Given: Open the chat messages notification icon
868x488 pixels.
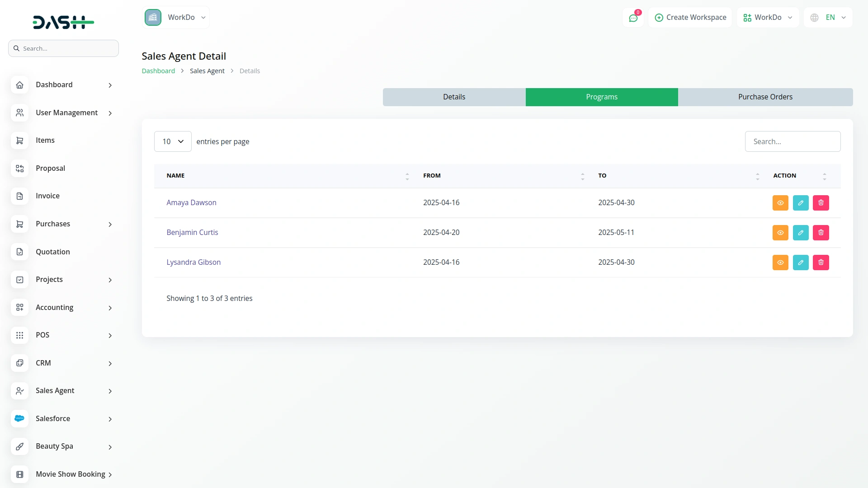Looking at the screenshot, I should (x=633, y=18).
